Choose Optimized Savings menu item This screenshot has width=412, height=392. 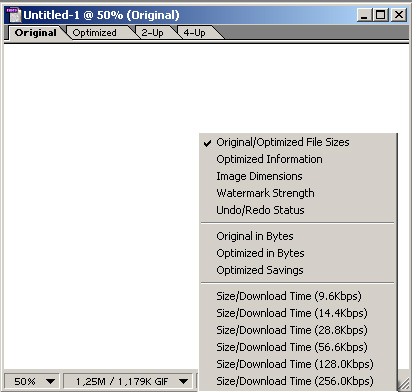pyautogui.click(x=298, y=270)
